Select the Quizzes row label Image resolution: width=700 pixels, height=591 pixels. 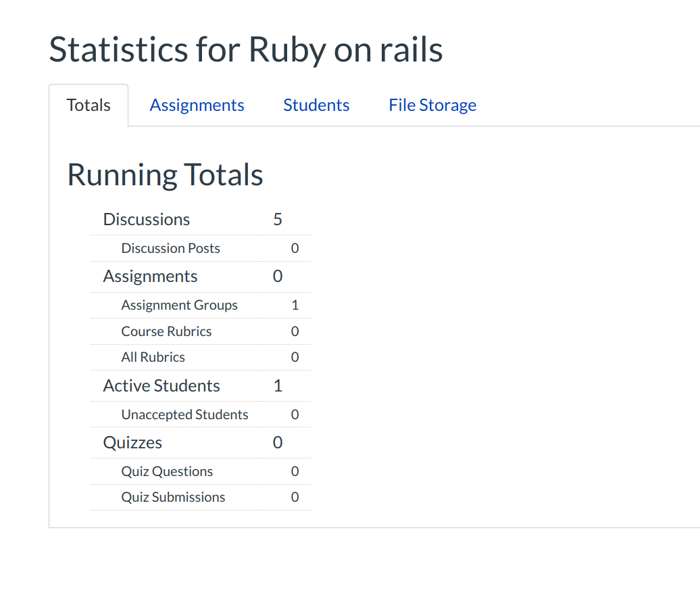tap(132, 443)
